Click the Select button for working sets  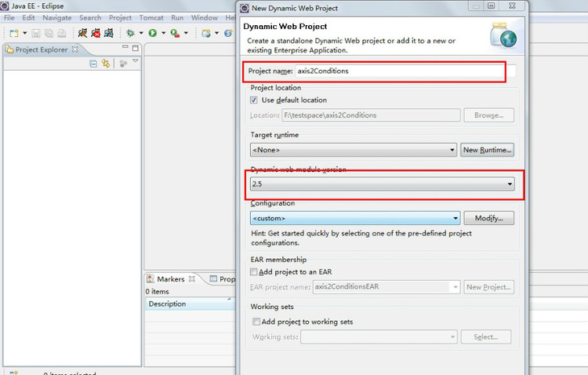click(486, 337)
